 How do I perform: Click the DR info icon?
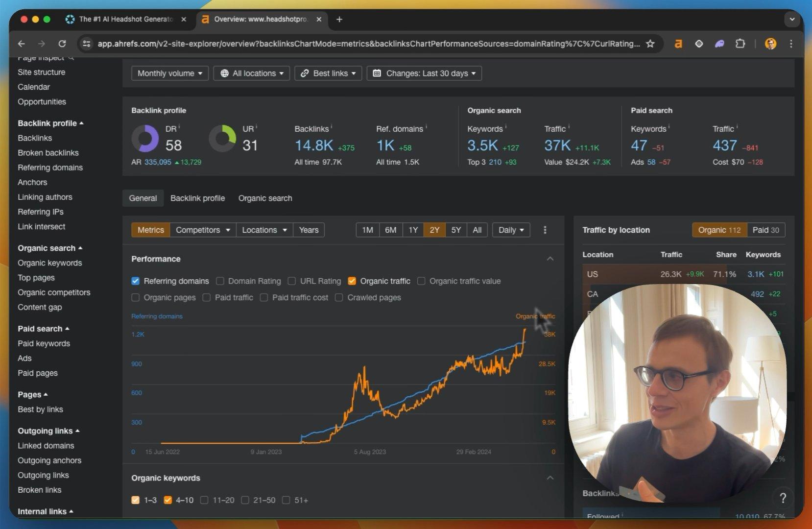179,126
